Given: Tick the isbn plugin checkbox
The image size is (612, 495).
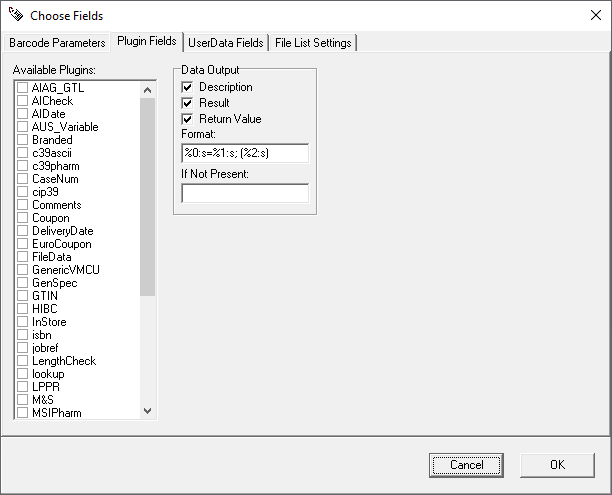Looking at the screenshot, I should click(22, 335).
